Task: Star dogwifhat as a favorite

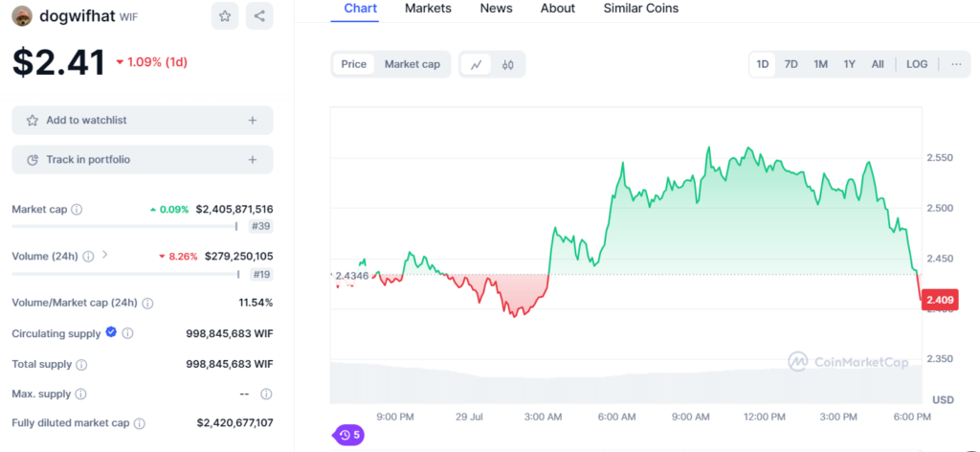Action: 225,16
